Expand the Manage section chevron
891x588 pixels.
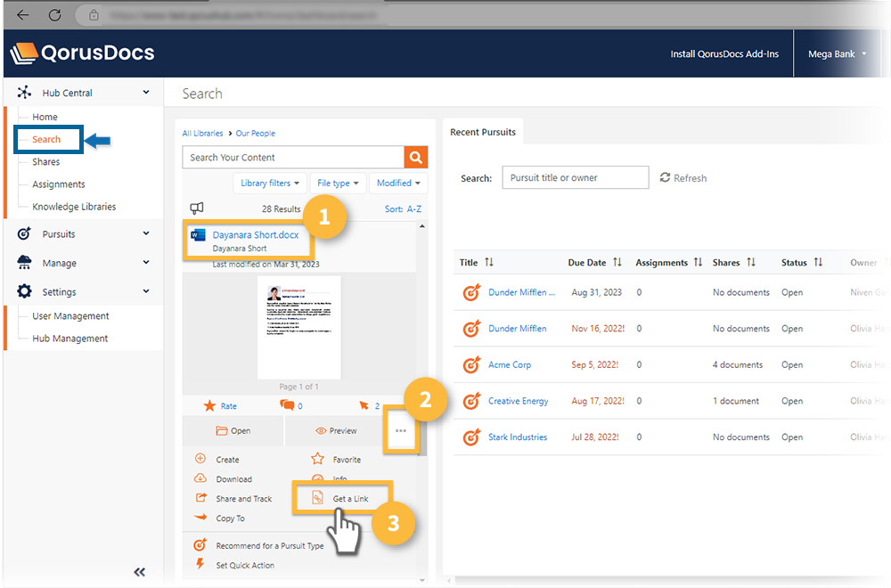click(146, 262)
